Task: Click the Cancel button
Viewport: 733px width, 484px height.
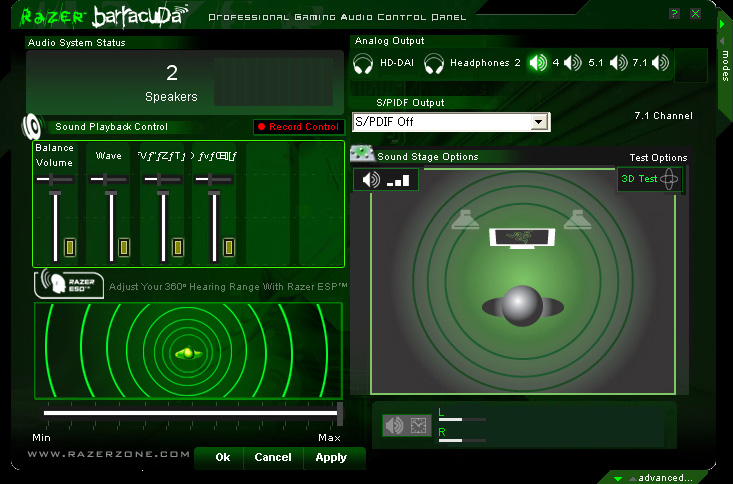Action: click(x=273, y=457)
